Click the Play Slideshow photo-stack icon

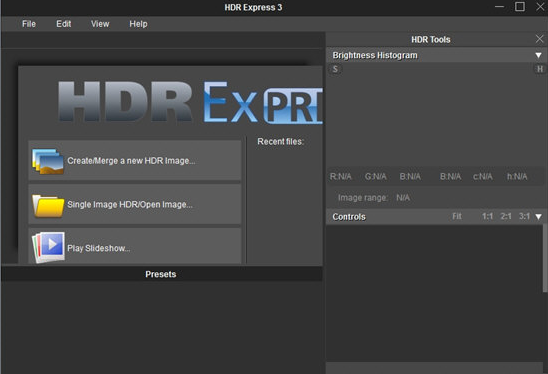pyautogui.click(x=48, y=247)
